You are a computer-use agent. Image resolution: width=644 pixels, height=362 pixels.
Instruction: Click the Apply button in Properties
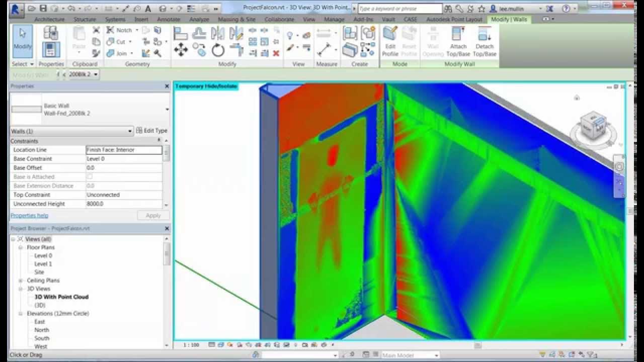tap(153, 215)
